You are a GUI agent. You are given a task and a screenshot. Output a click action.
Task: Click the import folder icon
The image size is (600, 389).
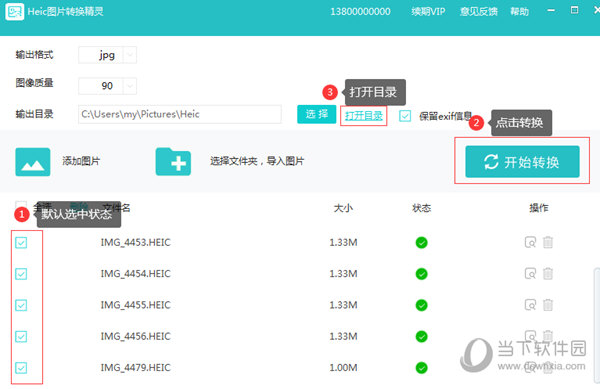(x=173, y=161)
